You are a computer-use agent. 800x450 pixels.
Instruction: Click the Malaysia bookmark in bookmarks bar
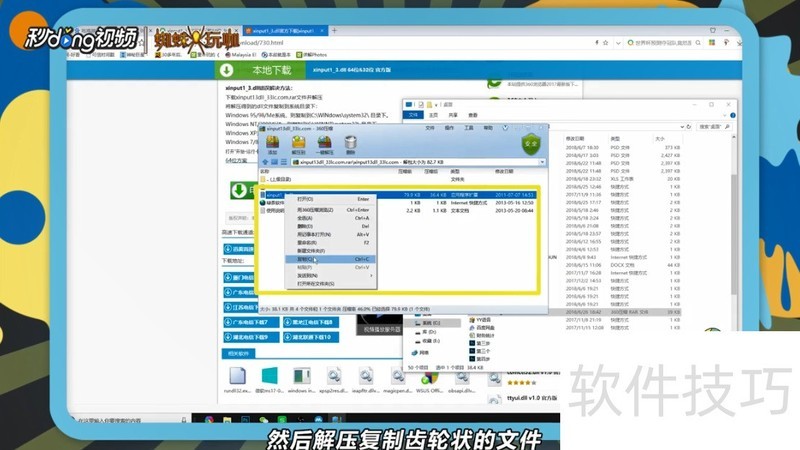[x=241, y=55]
